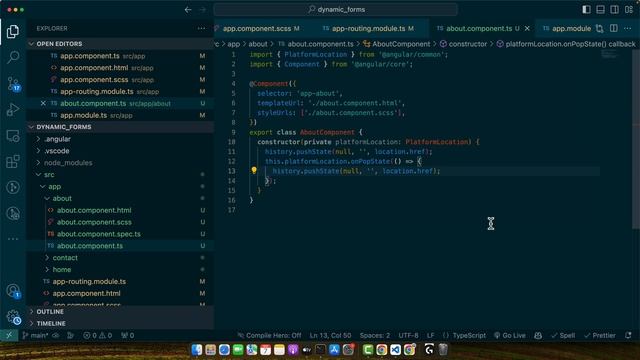The width and height of the screenshot is (640, 360).
Task: Close about.component.ts in Open Editors
Action: point(43,103)
